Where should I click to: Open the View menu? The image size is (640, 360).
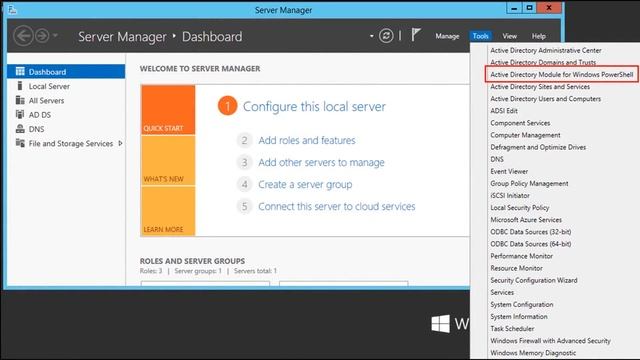pos(509,36)
